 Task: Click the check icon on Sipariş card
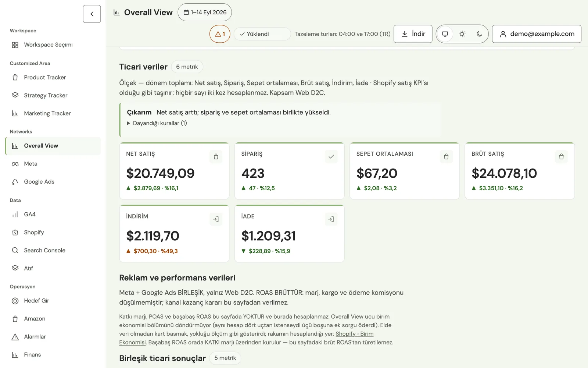[331, 157]
